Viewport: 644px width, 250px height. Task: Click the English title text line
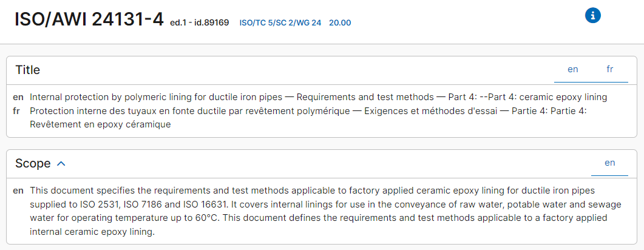pos(318,97)
